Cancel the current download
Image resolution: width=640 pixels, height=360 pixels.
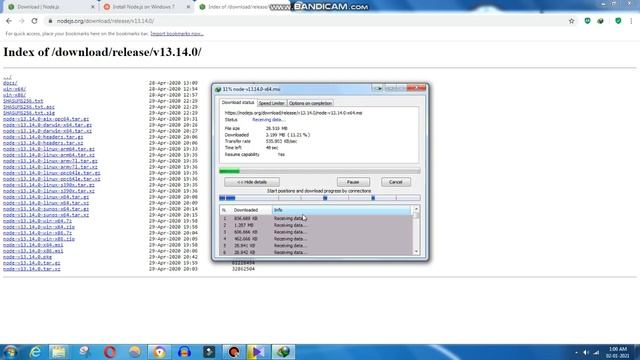[x=396, y=182]
